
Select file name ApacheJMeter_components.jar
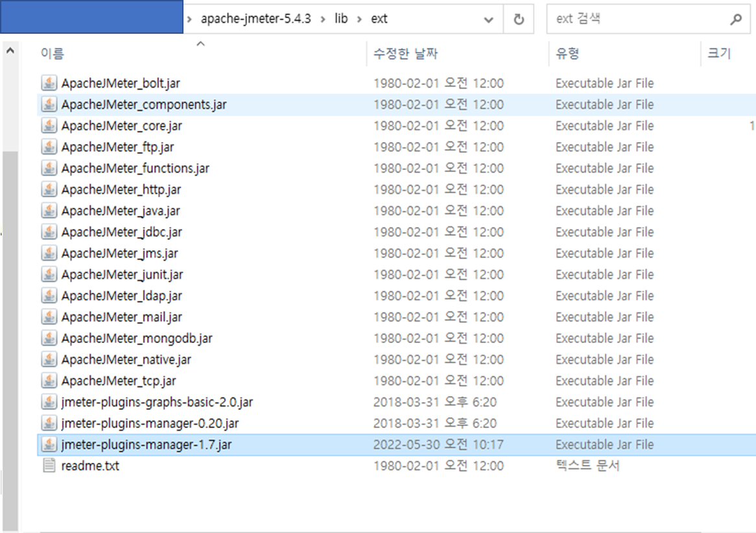pyautogui.click(x=144, y=104)
